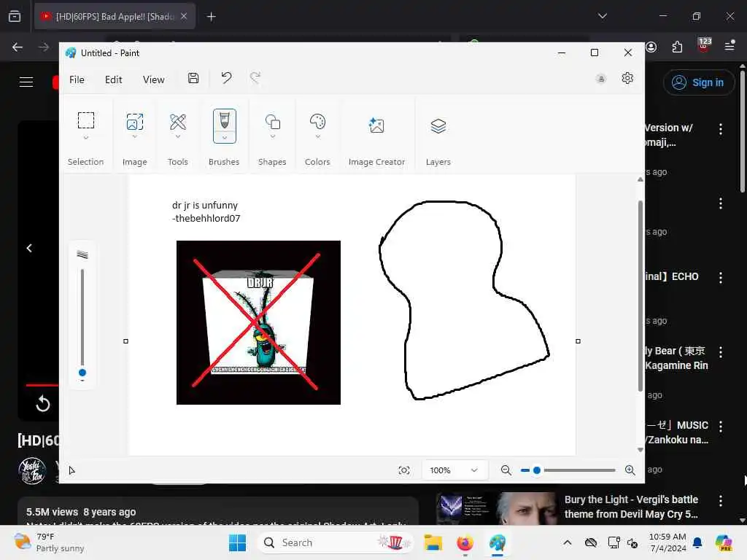The height and width of the screenshot is (560, 747).
Task: Click the browser application menu icon
Action: pos(729,46)
